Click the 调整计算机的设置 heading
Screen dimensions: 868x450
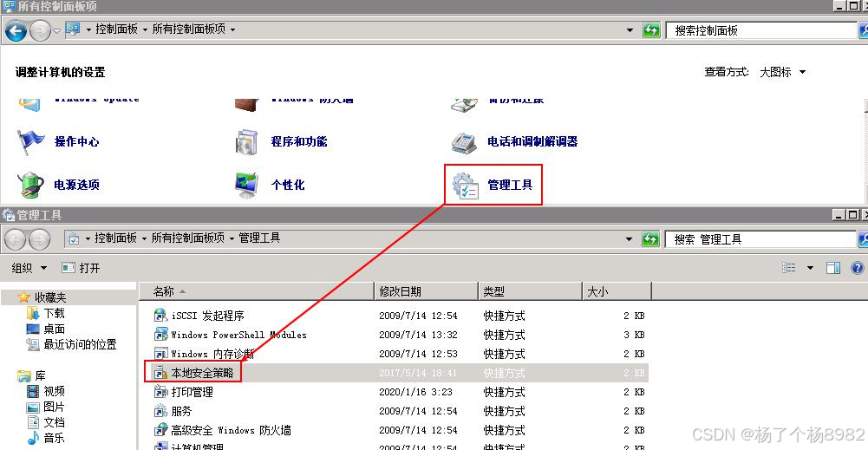click(61, 72)
